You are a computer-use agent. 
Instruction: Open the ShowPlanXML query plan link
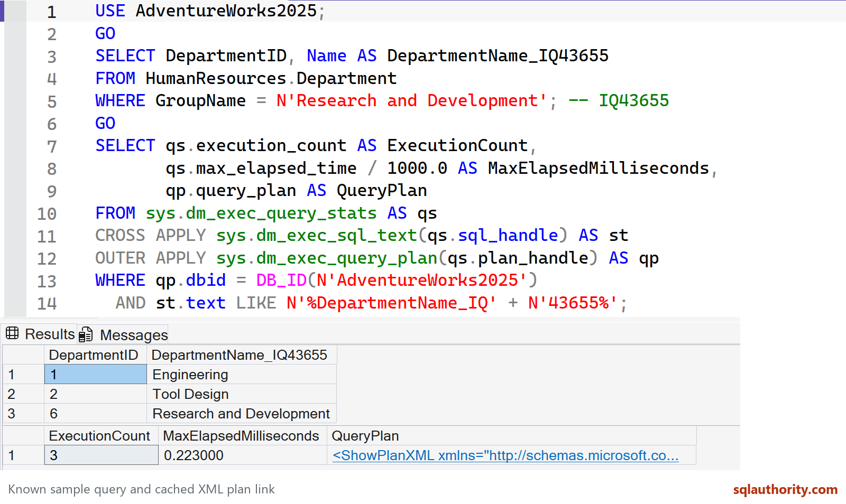tap(505, 455)
